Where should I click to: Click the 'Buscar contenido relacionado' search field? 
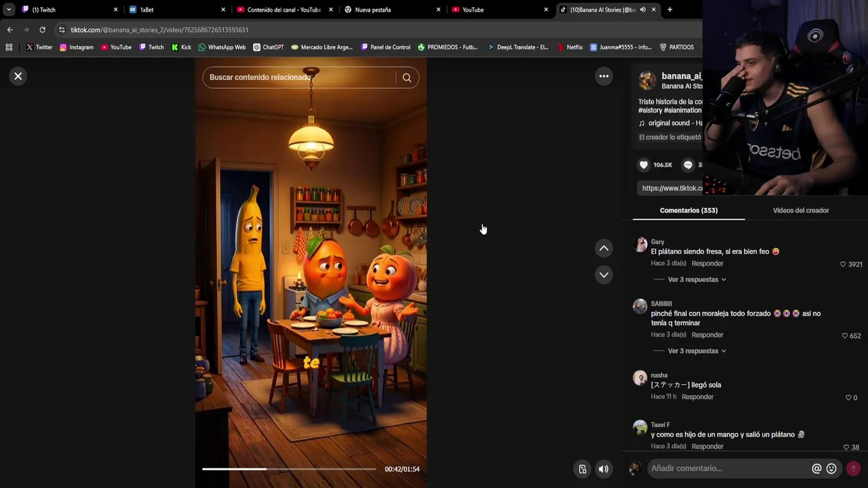(298, 77)
